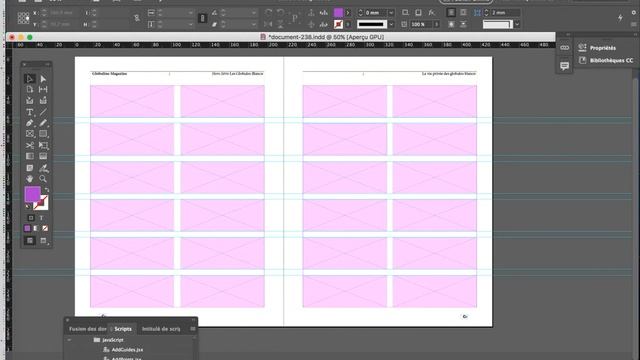Switch to the Scripts tab
Image resolution: width=640 pixels, height=360 pixels.
123,329
